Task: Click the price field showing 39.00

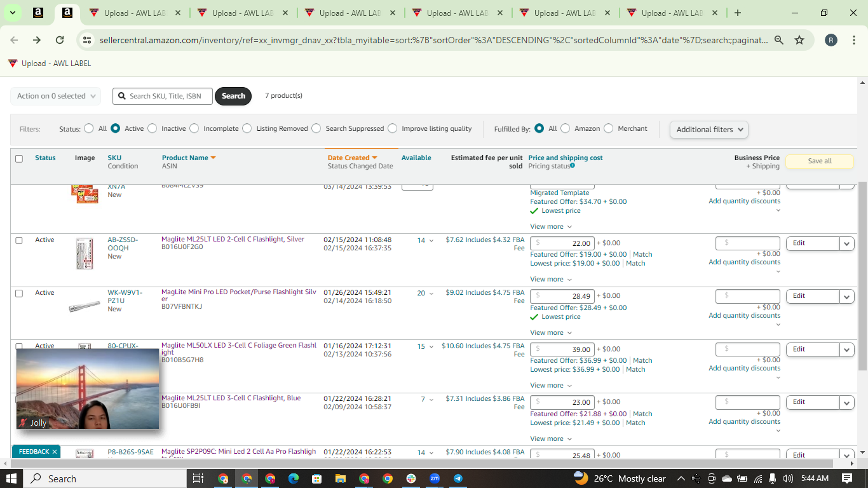Action: point(562,349)
